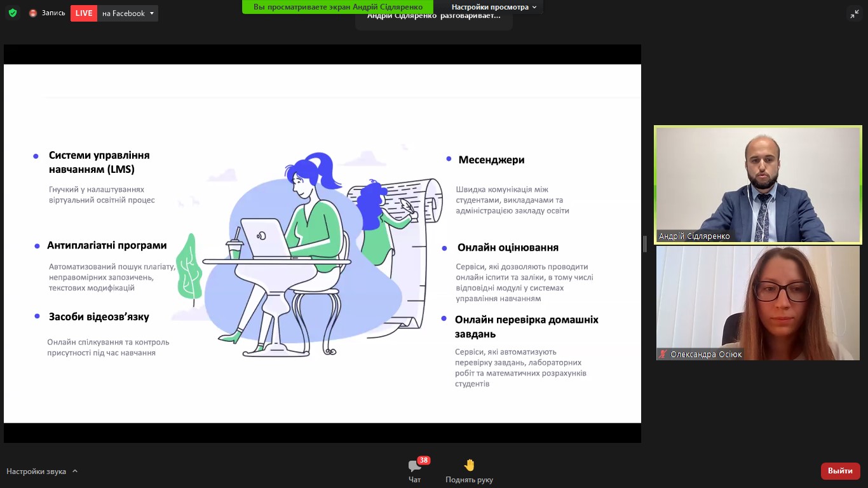The height and width of the screenshot is (488, 868).
Task: Open the "на Facebook" live stream dropdown
Action: [x=128, y=13]
